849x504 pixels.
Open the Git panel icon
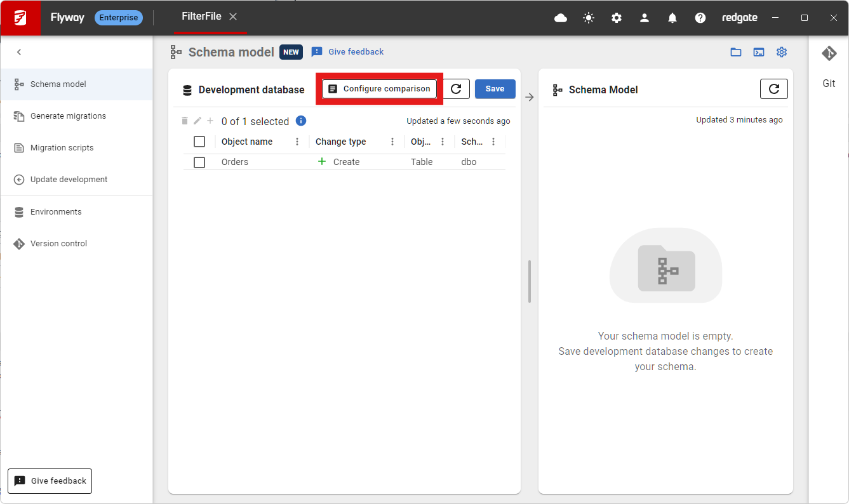[x=829, y=54]
